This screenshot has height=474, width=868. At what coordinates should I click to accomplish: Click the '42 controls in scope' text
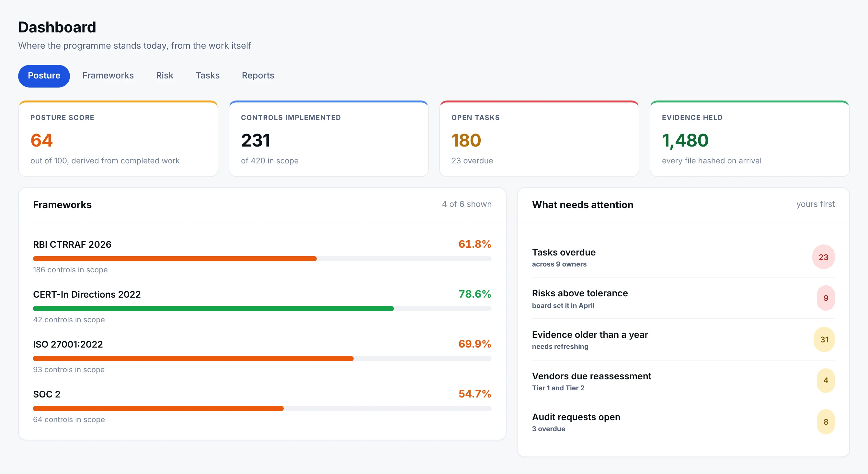(x=69, y=320)
